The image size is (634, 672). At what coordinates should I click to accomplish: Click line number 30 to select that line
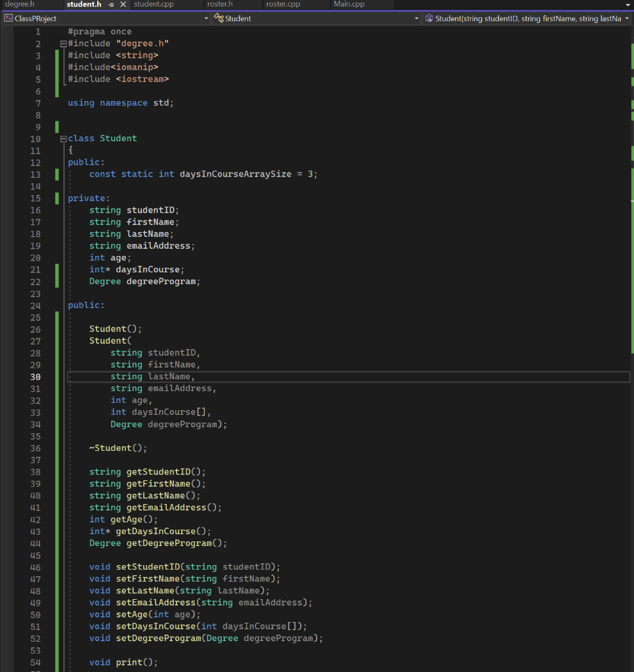coord(35,377)
